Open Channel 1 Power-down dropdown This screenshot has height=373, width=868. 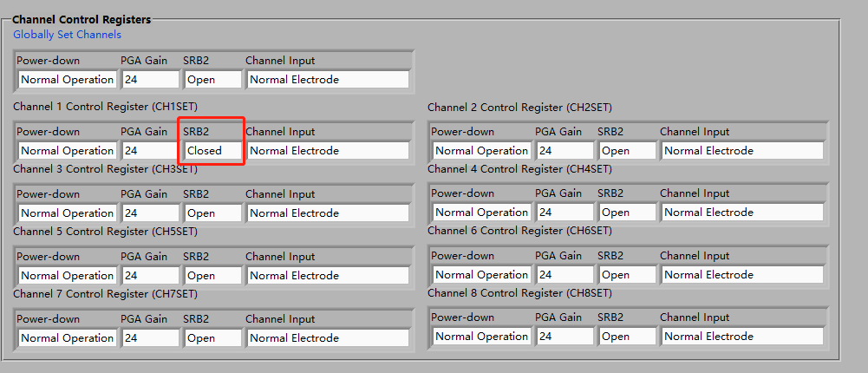(x=67, y=151)
